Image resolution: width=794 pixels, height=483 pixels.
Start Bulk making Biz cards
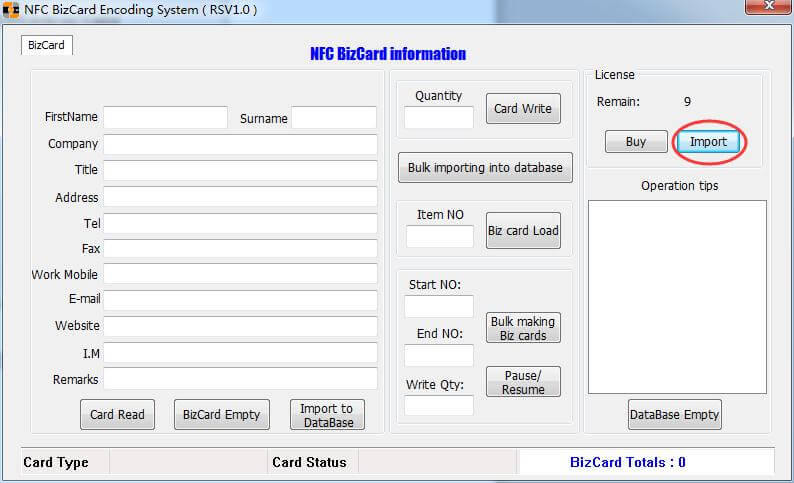(x=523, y=328)
